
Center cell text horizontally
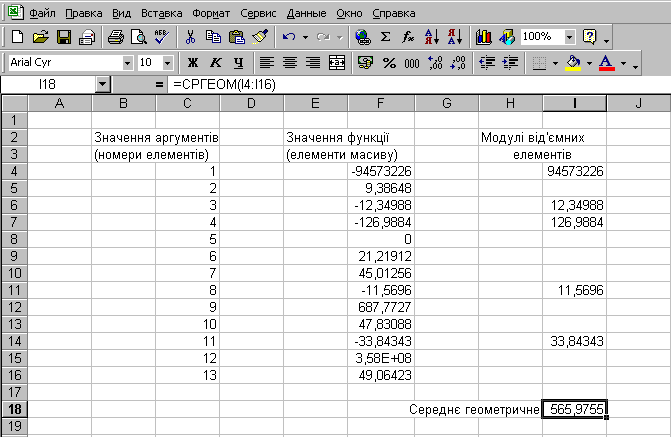[290, 63]
